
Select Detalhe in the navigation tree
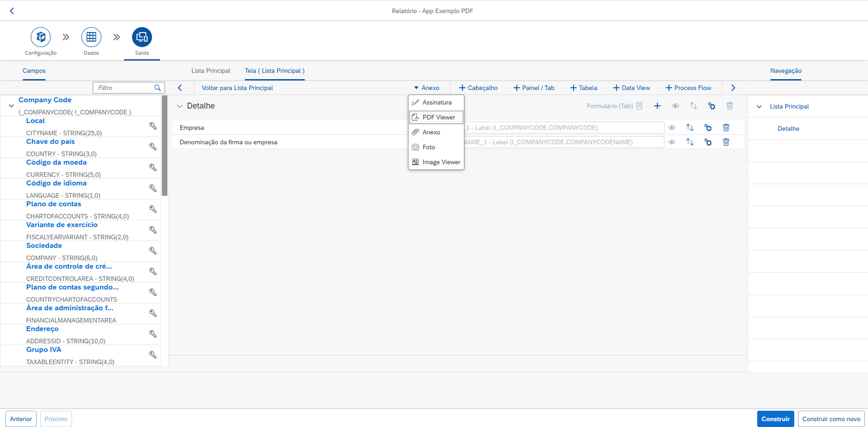tap(788, 129)
